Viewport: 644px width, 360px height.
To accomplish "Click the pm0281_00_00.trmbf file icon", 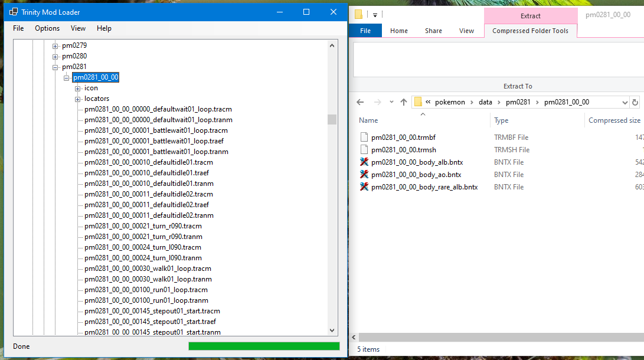I will tap(364, 137).
